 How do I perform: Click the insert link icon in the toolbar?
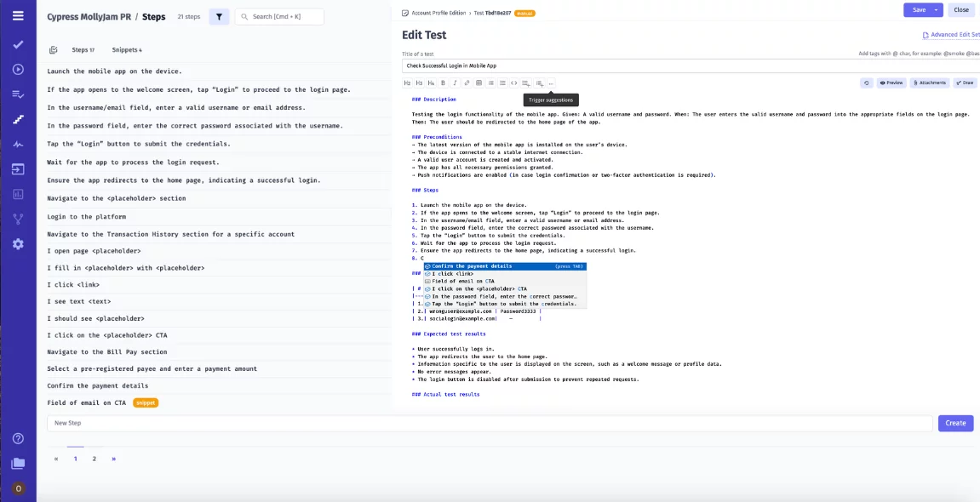pos(467,83)
